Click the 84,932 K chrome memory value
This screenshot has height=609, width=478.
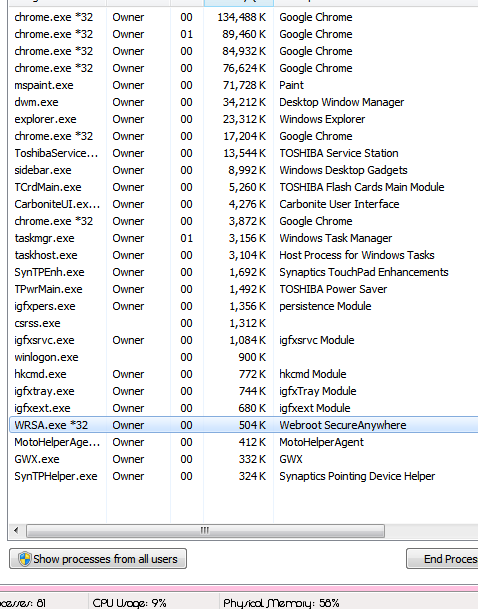click(244, 51)
